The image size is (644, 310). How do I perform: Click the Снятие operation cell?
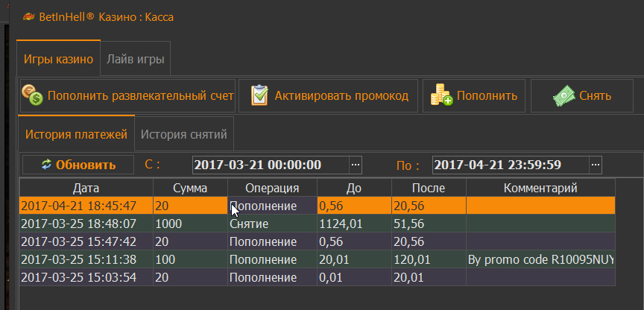tap(272, 224)
